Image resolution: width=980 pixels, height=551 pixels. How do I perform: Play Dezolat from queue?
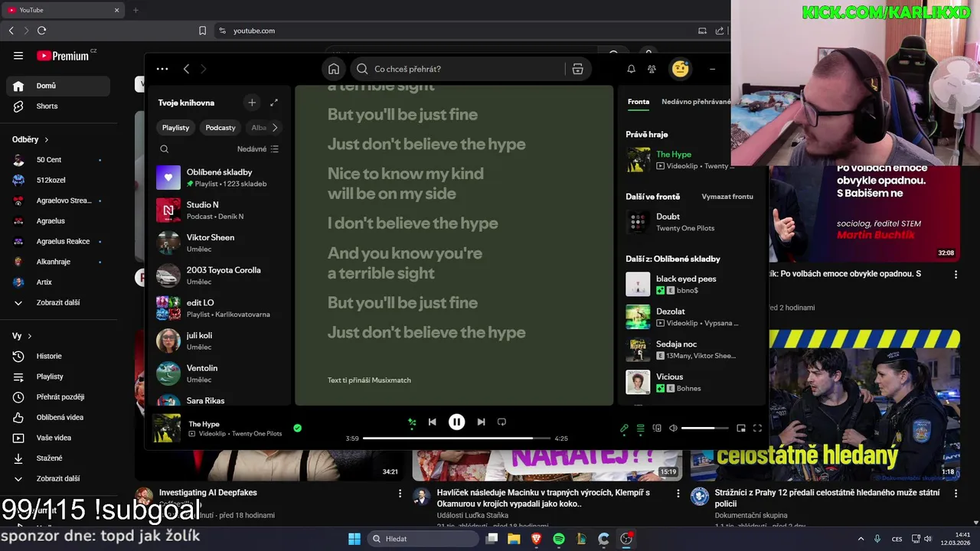point(691,317)
